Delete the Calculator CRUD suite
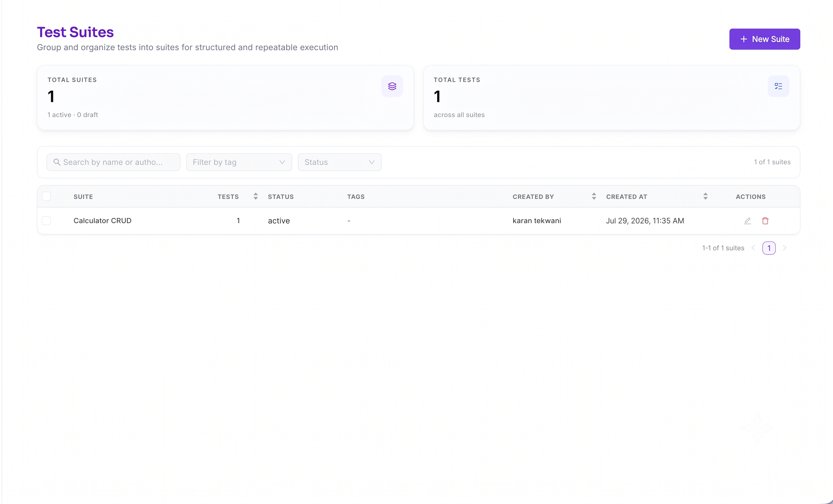 click(766, 220)
